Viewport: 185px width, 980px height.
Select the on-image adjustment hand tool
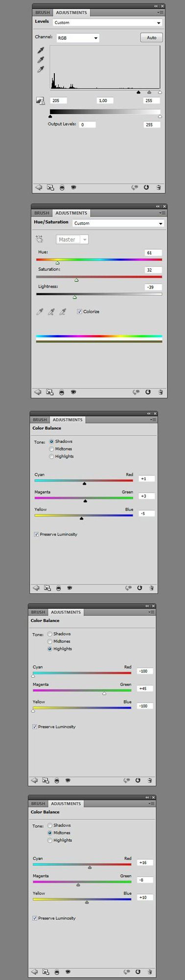tap(40, 239)
